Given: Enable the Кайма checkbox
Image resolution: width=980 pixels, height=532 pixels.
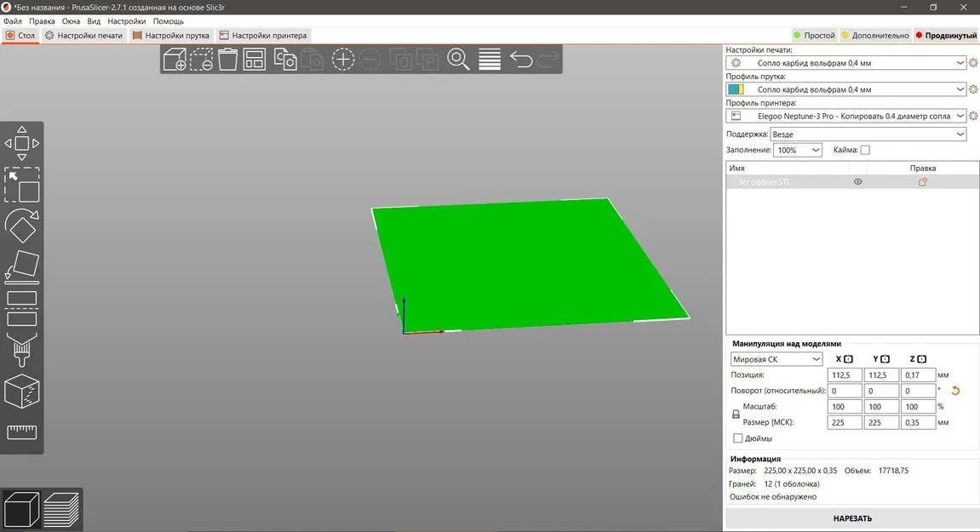Looking at the screenshot, I should pyautogui.click(x=864, y=150).
